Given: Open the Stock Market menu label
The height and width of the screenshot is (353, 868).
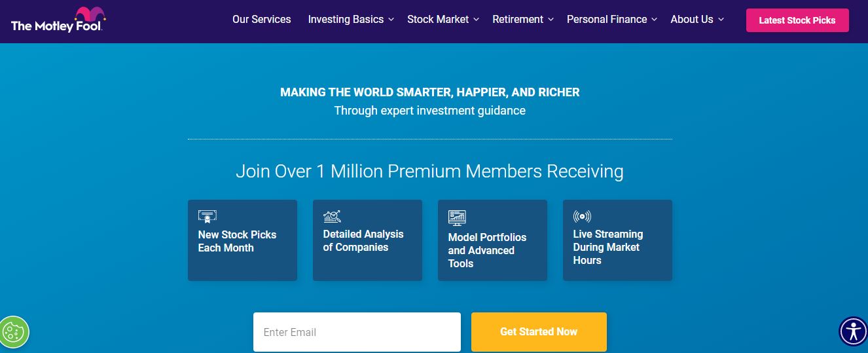Looking at the screenshot, I should [x=438, y=20].
